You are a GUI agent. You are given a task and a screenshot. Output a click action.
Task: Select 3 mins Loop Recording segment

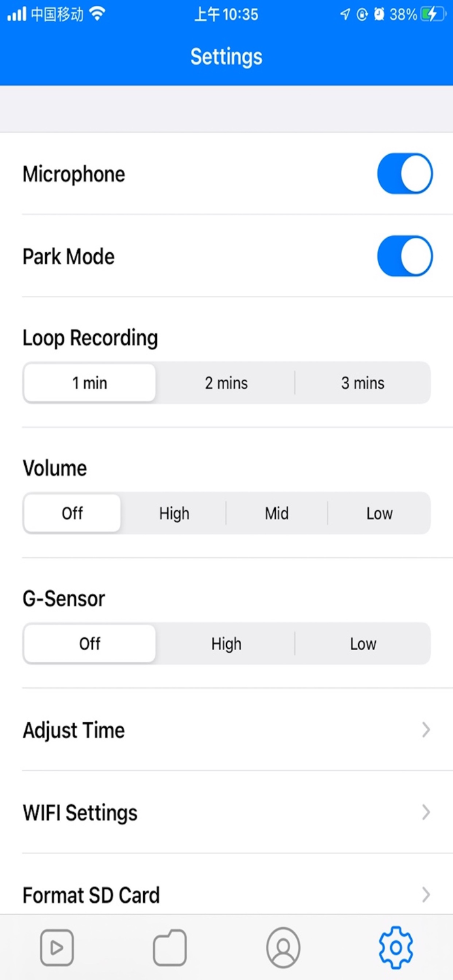pyautogui.click(x=363, y=383)
